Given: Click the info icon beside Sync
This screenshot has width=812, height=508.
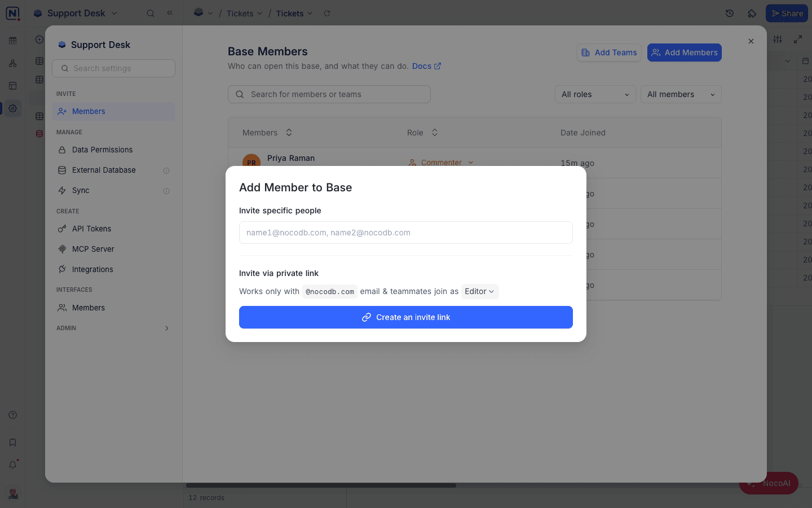Looking at the screenshot, I should (166, 191).
